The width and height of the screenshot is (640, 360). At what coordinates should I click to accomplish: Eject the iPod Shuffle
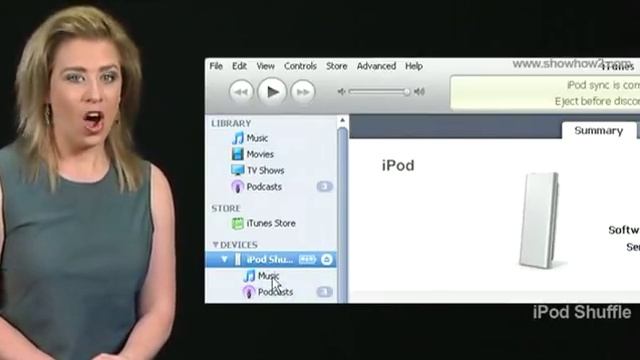(x=327, y=259)
